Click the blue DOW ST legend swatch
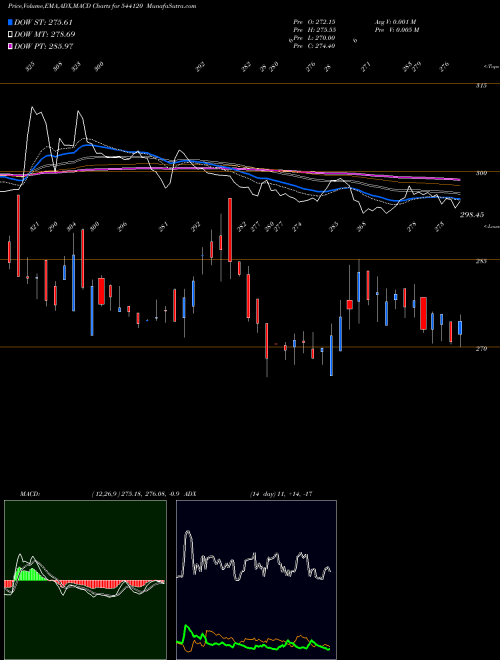500x660 pixels. 10,22
